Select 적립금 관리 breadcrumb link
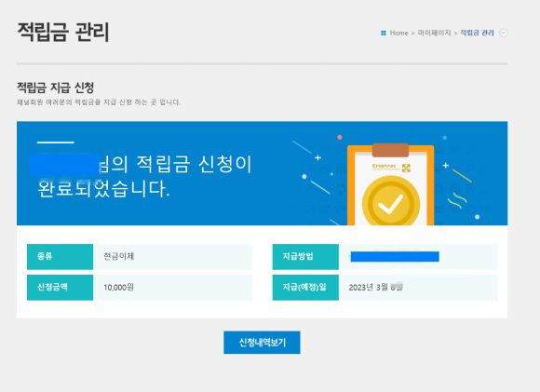 (477, 33)
